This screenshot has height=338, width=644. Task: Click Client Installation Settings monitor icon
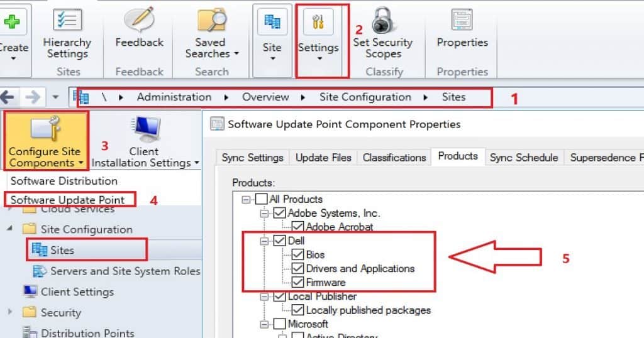[x=146, y=129]
